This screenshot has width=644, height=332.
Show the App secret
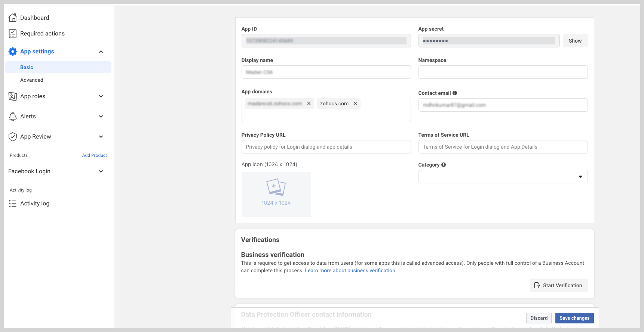[x=575, y=41]
